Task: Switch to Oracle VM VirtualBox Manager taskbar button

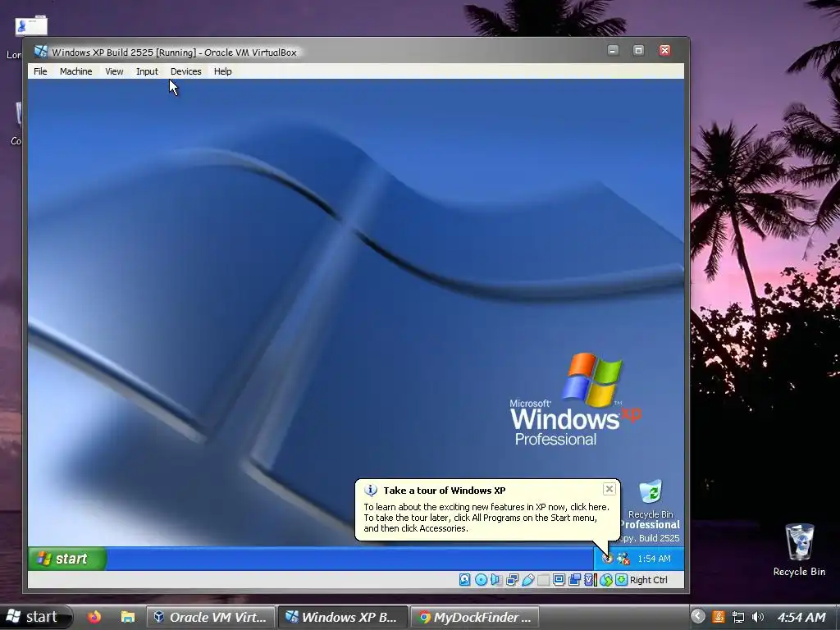Action: click(211, 617)
